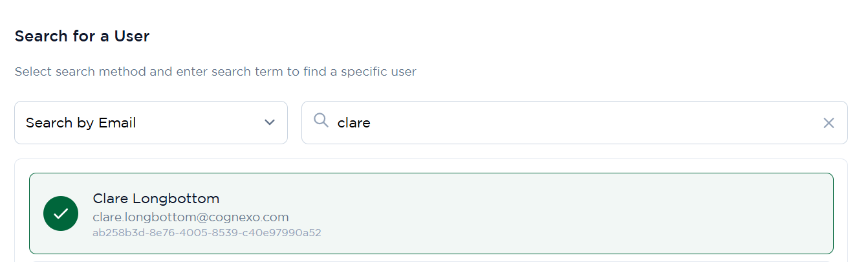The height and width of the screenshot is (262, 868).
Task: Click the chevron arrow in search method selector
Action: 270,123
